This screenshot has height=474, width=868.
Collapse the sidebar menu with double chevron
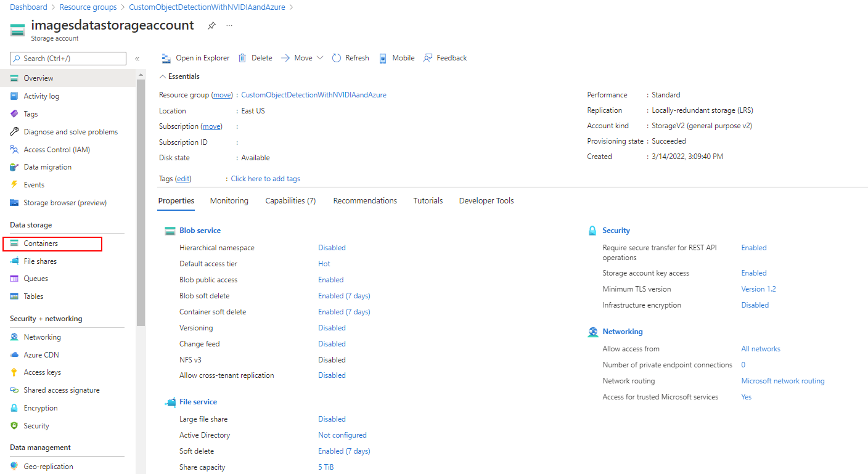(x=137, y=59)
